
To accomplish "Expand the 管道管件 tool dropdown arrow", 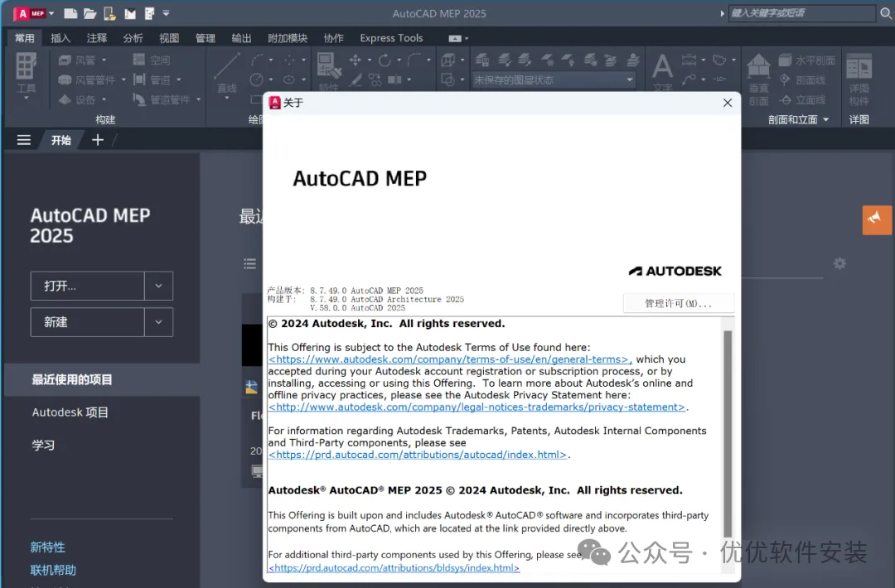I will [x=199, y=100].
